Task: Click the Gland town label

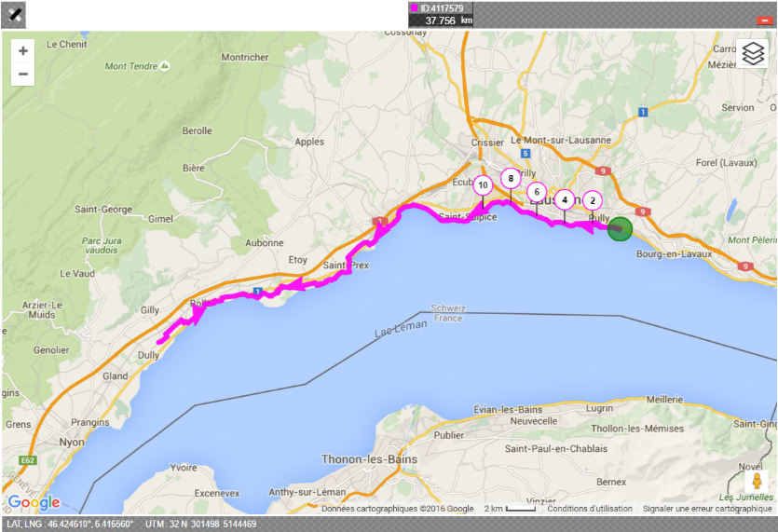Action: [116, 376]
